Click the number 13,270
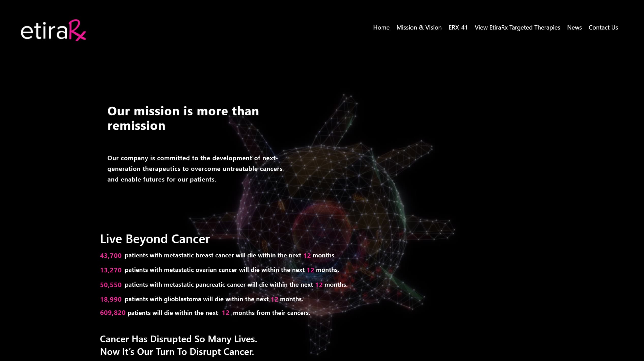This screenshot has width=644, height=361. coord(111,270)
